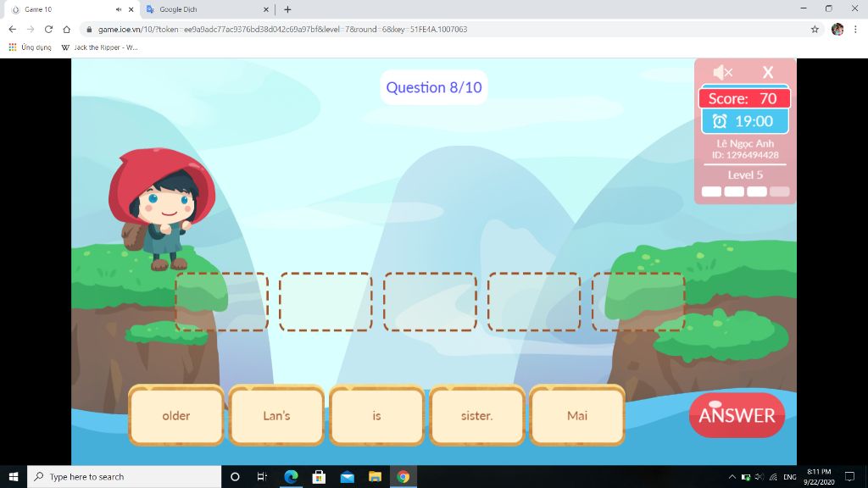Select the word tile 'Lan's'
868x488 pixels.
276,415
